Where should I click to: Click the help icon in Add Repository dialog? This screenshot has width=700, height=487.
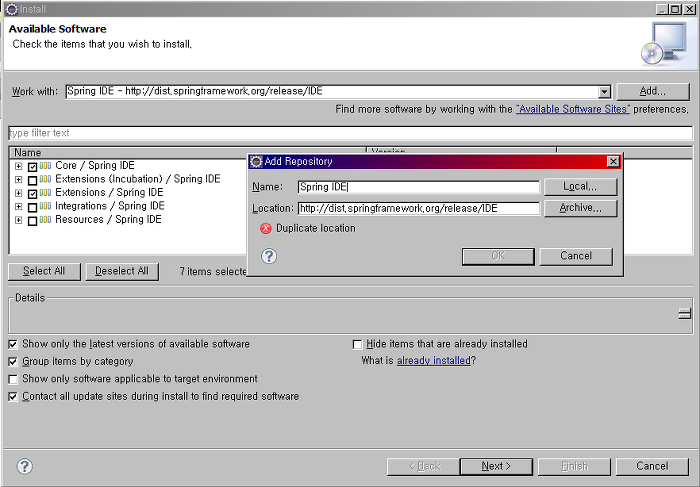coord(269,256)
